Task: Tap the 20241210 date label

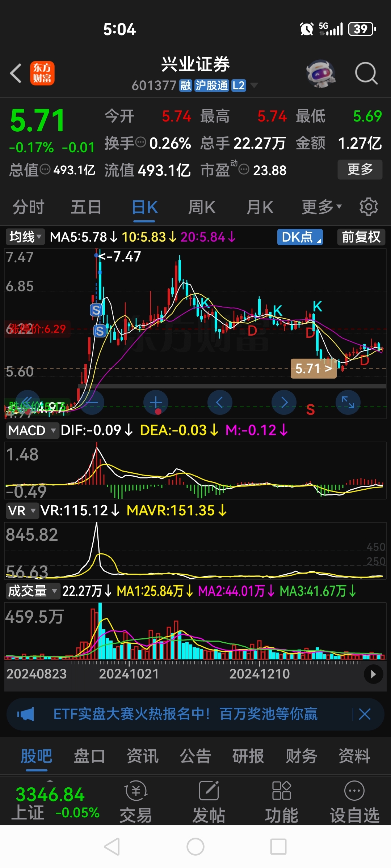Action: 260,674
